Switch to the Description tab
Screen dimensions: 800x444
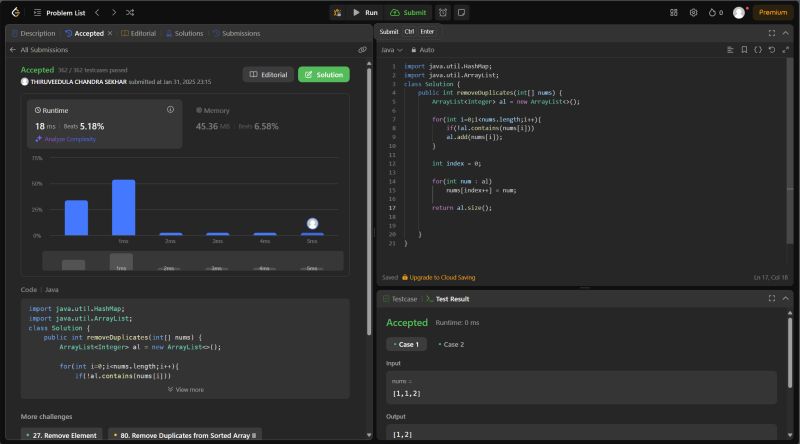tap(33, 33)
